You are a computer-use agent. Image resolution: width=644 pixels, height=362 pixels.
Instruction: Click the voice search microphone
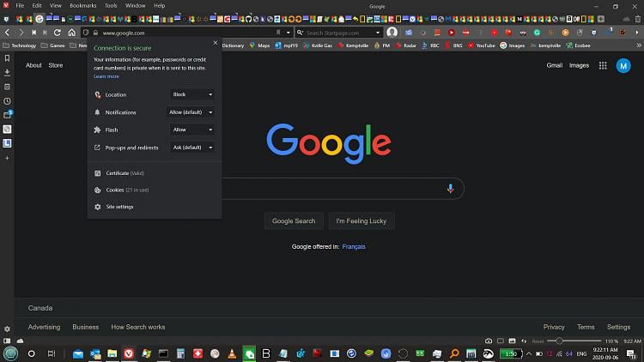[x=450, y=189]
